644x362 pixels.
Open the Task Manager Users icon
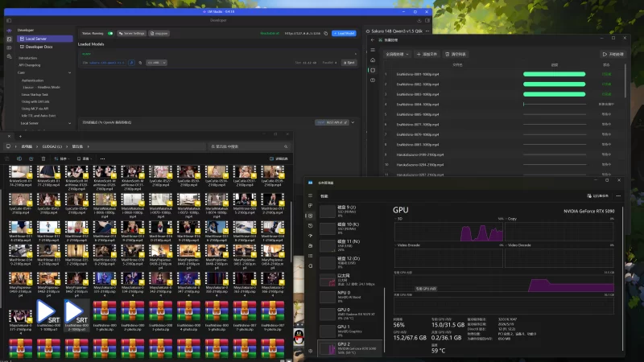coord(310,246)
